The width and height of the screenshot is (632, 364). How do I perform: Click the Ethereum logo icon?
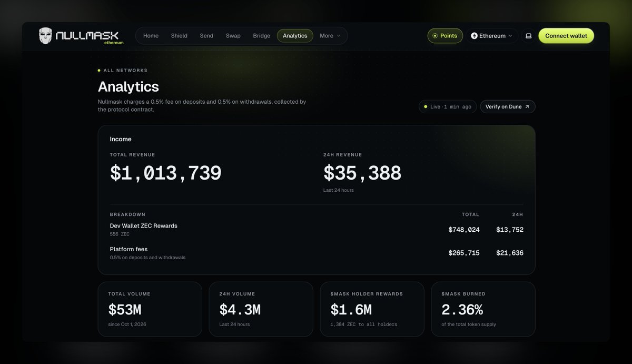pos(474,36)
